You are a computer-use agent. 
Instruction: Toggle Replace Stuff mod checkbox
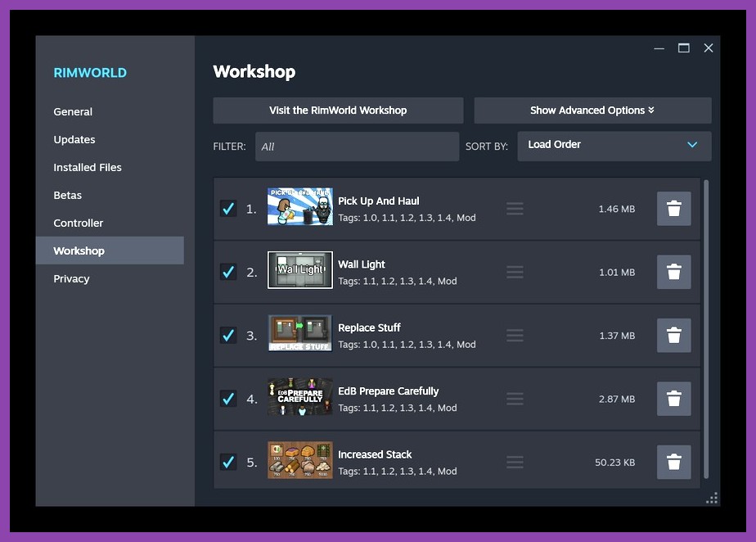[x=228, y=335]
